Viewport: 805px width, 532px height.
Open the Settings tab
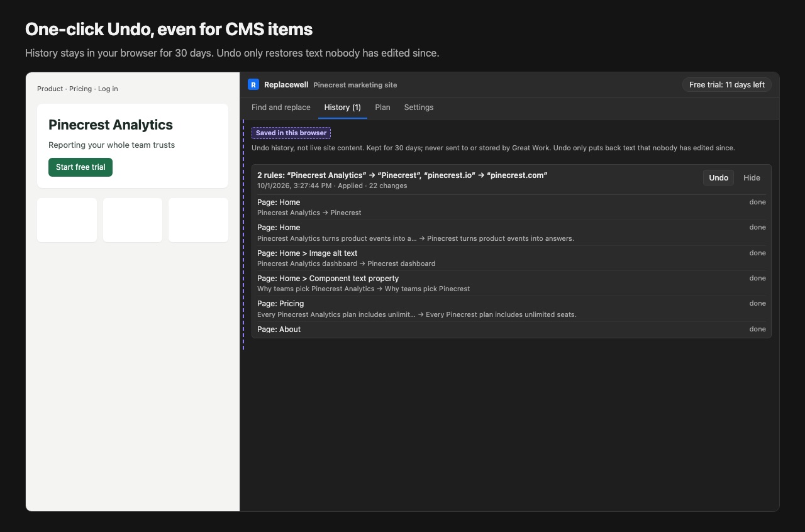coord(419,108)
